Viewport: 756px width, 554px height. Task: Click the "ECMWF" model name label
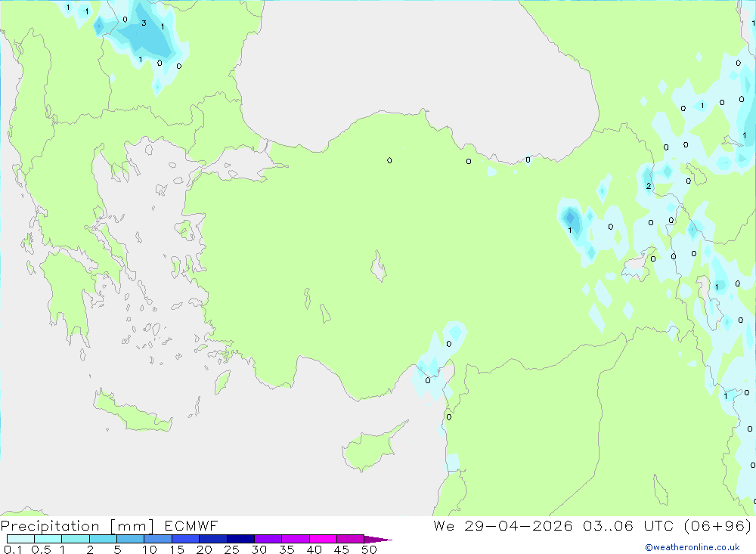(x=191, y=525)
